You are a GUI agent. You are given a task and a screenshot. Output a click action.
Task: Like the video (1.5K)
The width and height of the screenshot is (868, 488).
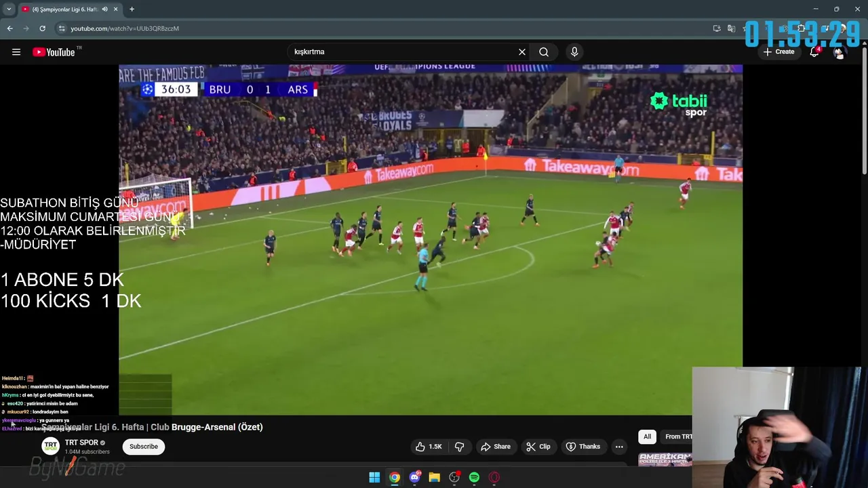429,447
